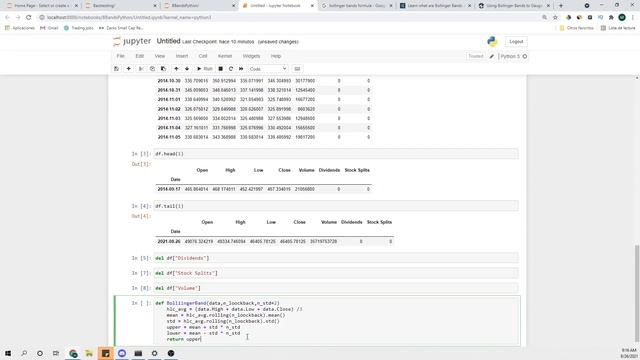Open the Otros favoritos bookmarks folder
This screenshot has height=360, width=640.
(x=576, y=28)
